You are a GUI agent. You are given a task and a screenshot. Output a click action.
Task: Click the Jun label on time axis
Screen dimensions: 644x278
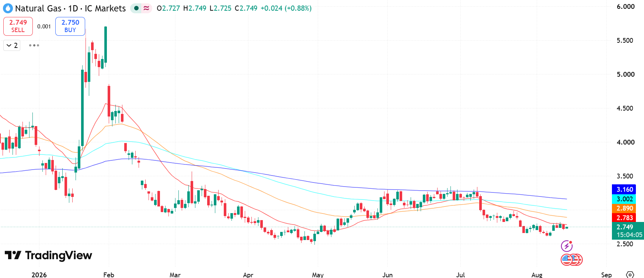387,275
